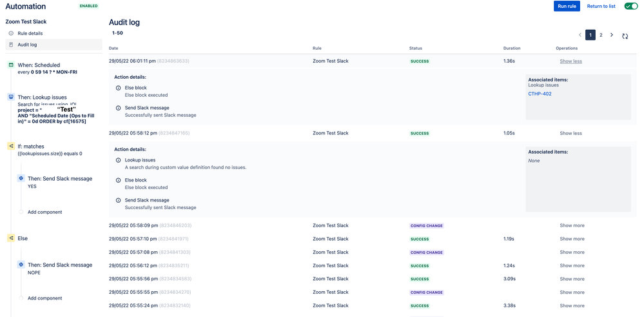Collapse the 05:58:12 pm entry with Show less

tap(571, 133)
